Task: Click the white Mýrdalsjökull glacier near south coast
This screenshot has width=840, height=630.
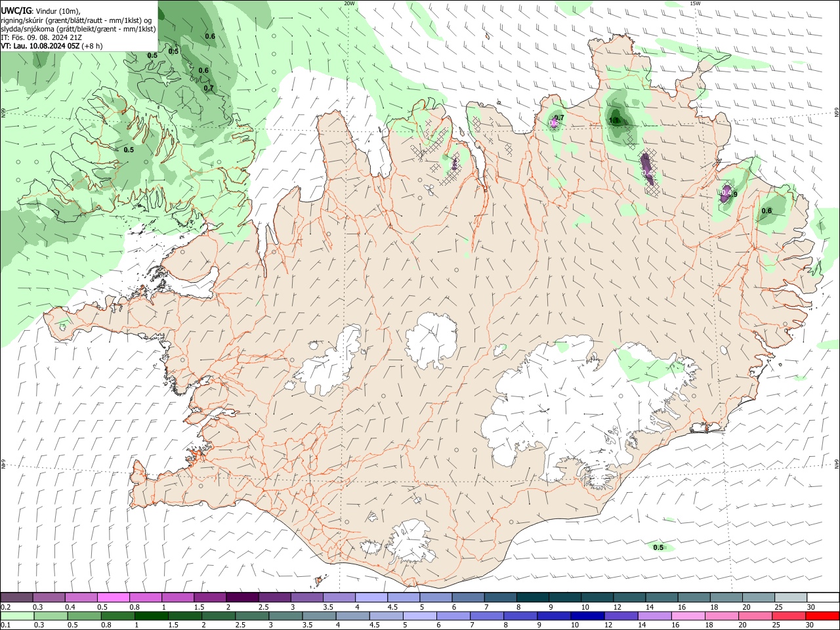Action: click(x=412, y=543)
